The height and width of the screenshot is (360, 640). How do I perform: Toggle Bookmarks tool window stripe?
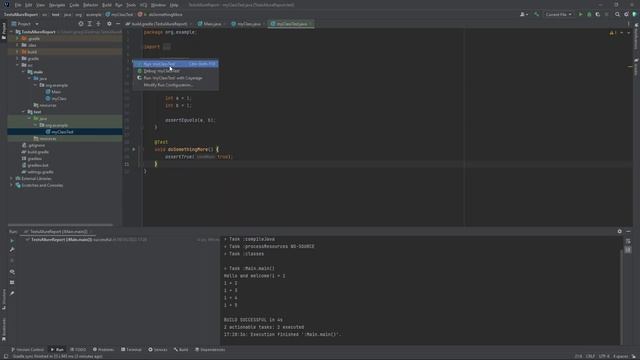pos(4,329)
